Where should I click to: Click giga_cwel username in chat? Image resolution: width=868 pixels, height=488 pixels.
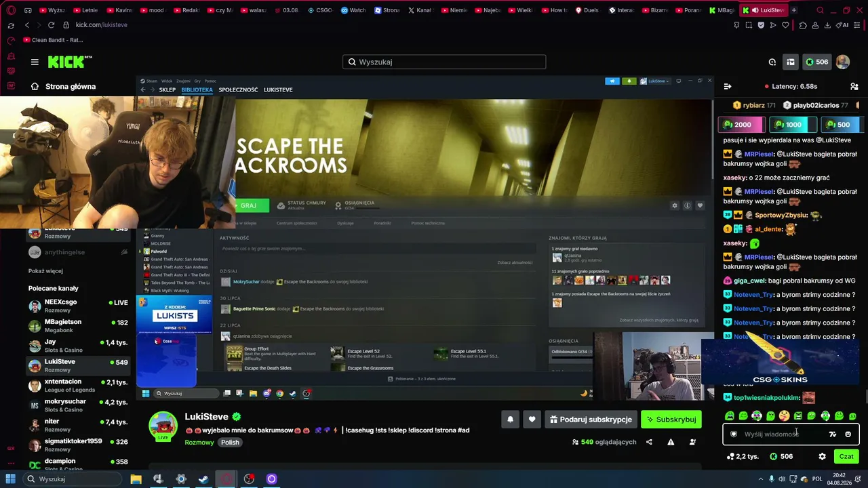click(x=749, y=281)
